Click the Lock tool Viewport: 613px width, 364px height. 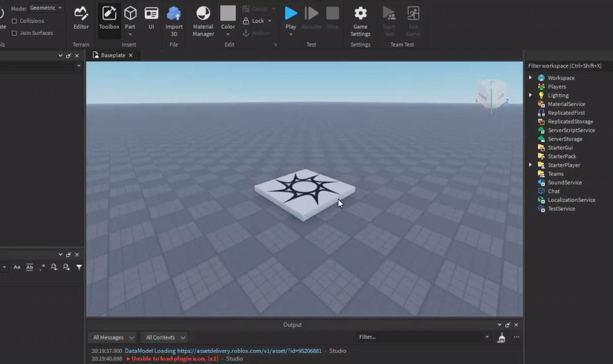coord(254,21)
